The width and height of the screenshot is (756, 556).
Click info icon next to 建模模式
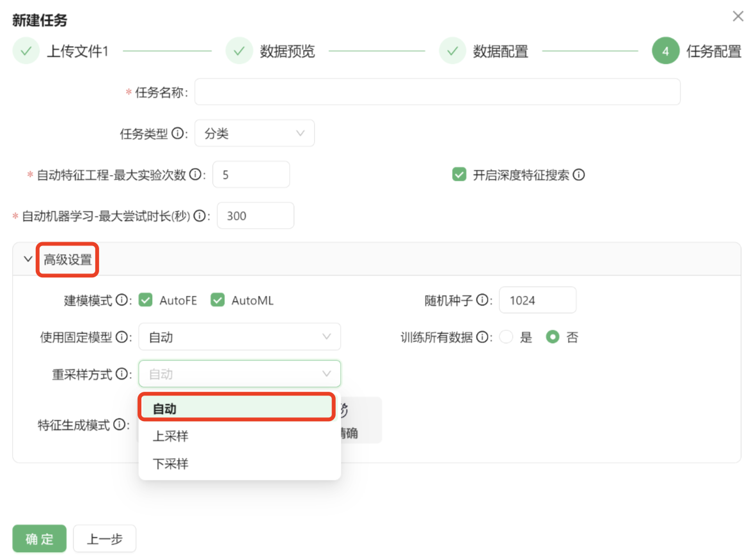[x=122, y=300]
